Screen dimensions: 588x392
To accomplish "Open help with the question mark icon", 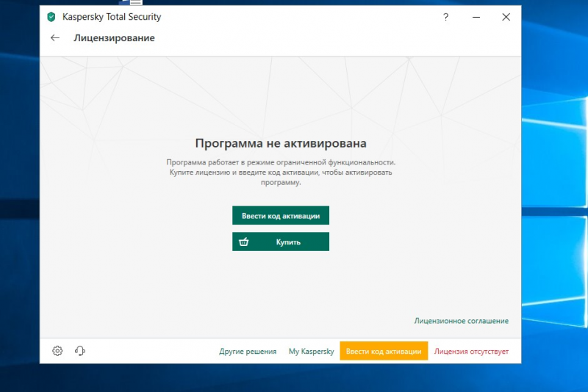I will pos(445,17).
